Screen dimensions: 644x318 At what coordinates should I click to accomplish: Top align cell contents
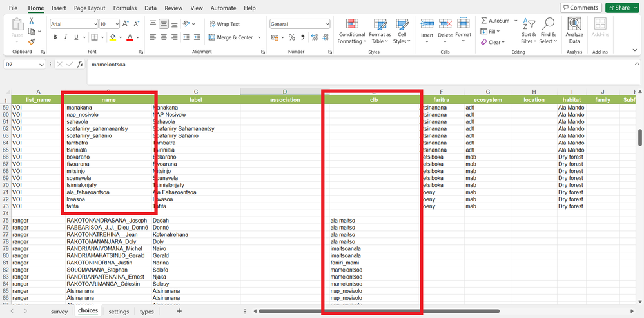(153, 24)
